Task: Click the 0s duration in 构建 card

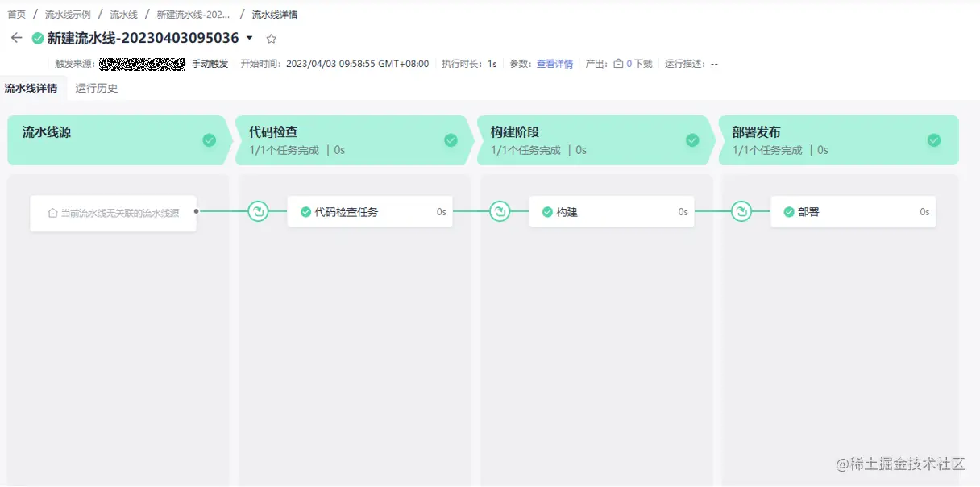Action: click(683, 212)
